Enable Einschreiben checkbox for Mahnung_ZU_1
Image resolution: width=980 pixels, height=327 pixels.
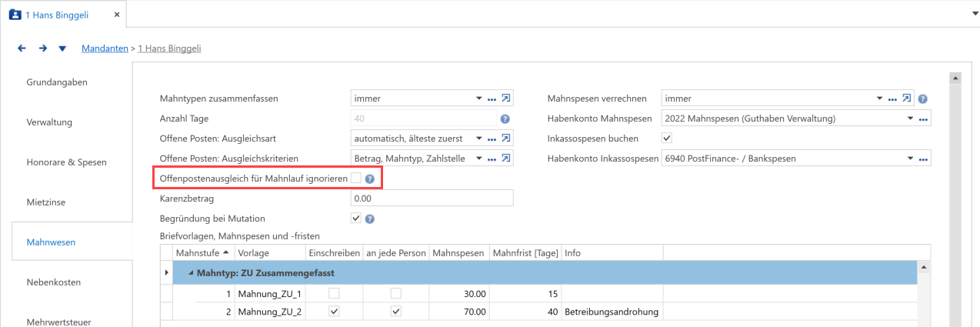(334, 294)
